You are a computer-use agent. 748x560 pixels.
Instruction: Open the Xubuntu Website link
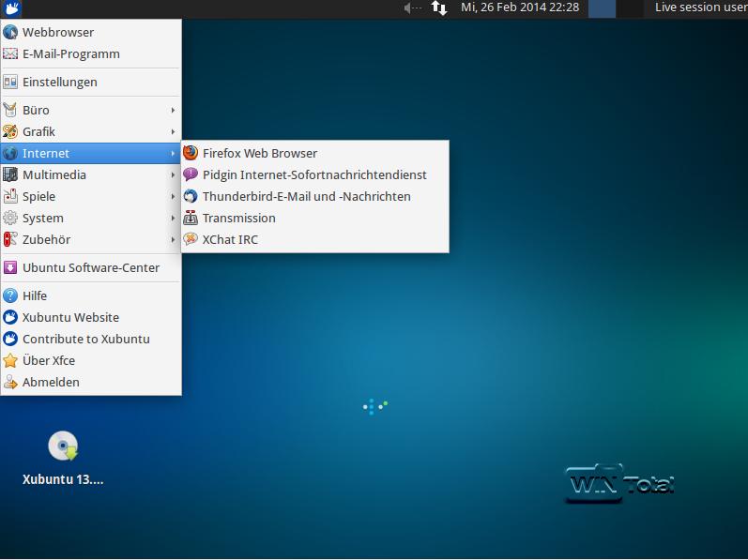[x=70, y=317]
